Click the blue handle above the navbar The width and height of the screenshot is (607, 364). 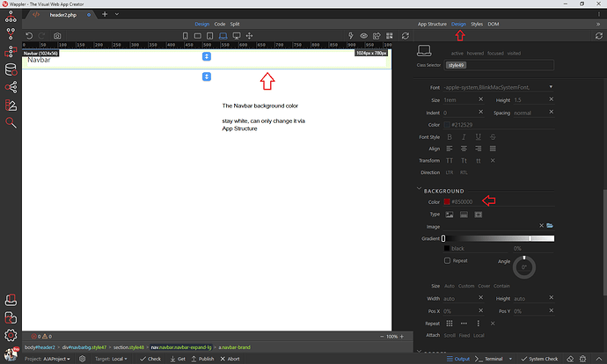click(207, 56)
